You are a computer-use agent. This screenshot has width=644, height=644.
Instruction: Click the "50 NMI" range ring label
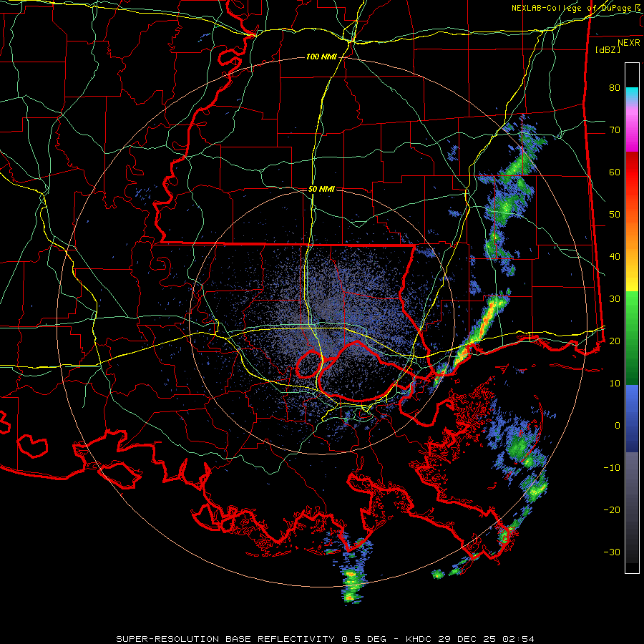click(x=321, y=190)
